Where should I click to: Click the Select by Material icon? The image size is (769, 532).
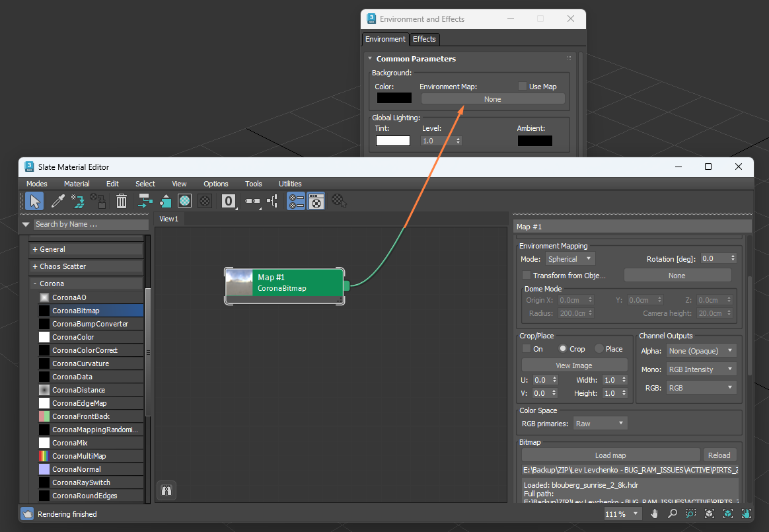(339, 201)
